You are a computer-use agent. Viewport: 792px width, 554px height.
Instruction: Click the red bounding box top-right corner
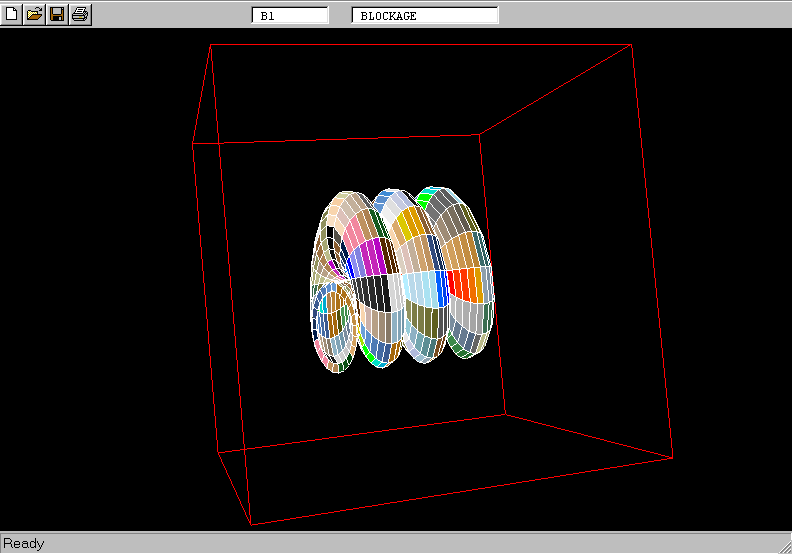(631, 45)
